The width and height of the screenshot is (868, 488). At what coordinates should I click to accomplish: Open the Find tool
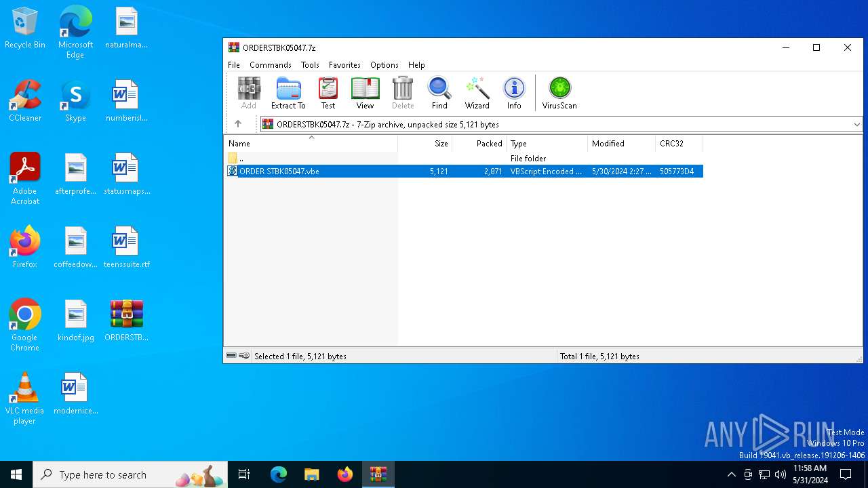[439, 93]
